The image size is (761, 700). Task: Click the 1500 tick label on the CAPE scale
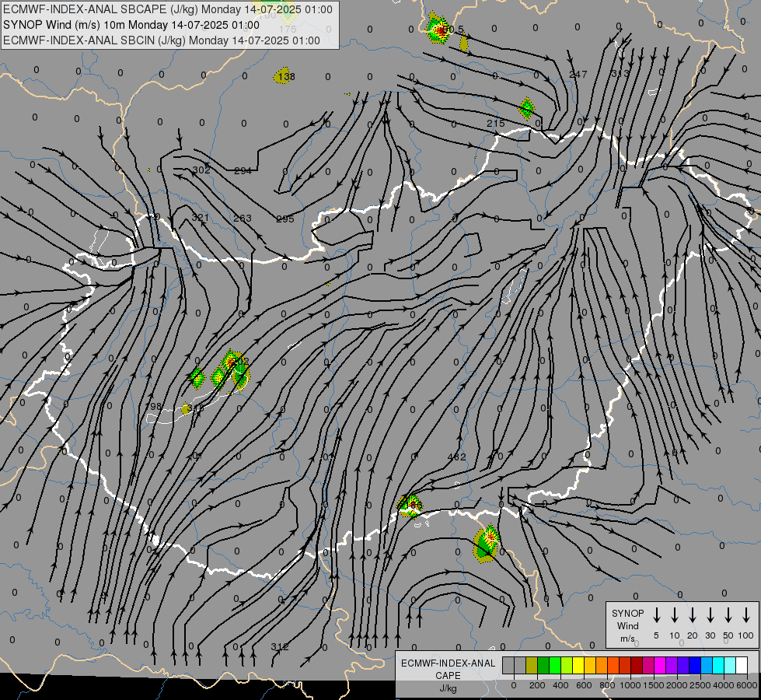[654, 685]
